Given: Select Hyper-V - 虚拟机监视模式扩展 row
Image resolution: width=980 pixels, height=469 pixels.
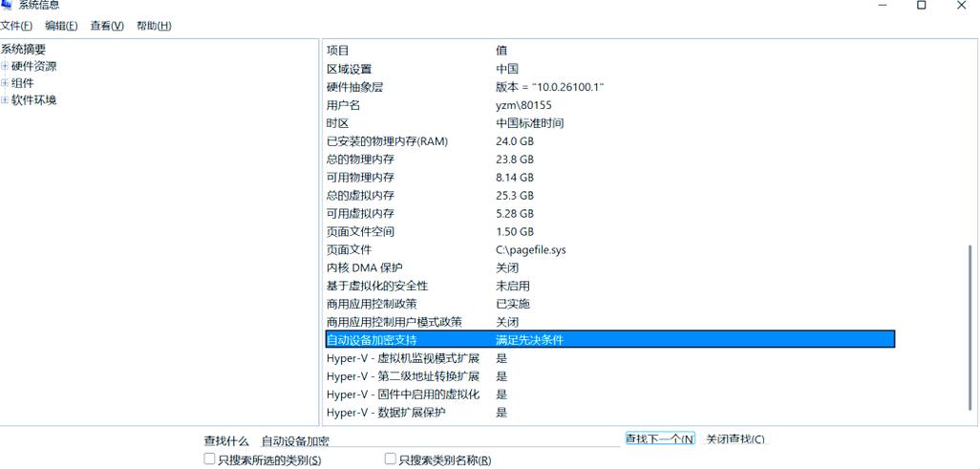Looking at the screenshot, I should click(x=610, y=358).
